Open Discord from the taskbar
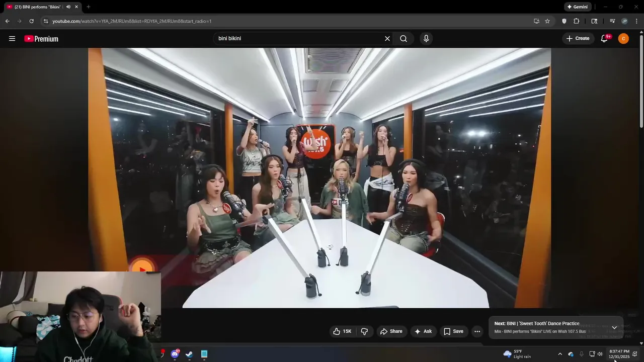The height and width of the screenshot is (362, 644). [175, 354]
